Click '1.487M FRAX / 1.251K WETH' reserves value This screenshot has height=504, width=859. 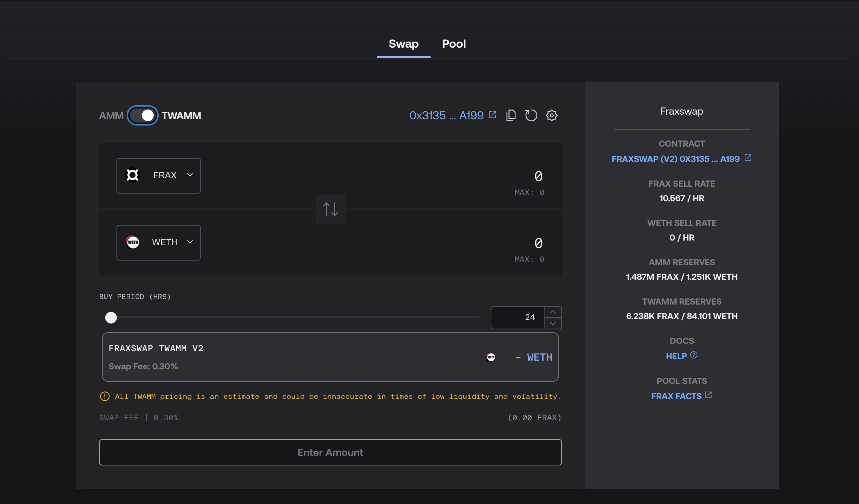pos(682,277)
